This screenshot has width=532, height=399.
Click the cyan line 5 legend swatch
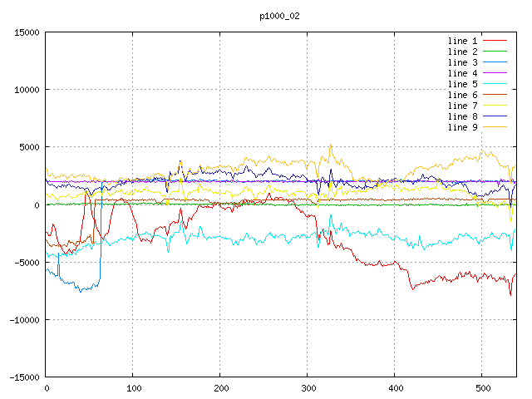[x=495, y=84]
